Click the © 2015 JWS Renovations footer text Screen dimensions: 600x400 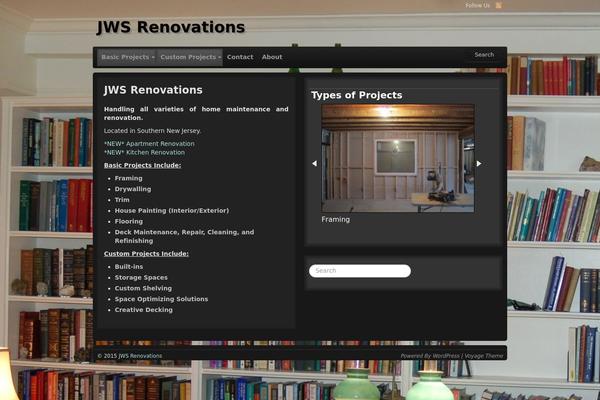pyautogui.click(x=130, y=356)
